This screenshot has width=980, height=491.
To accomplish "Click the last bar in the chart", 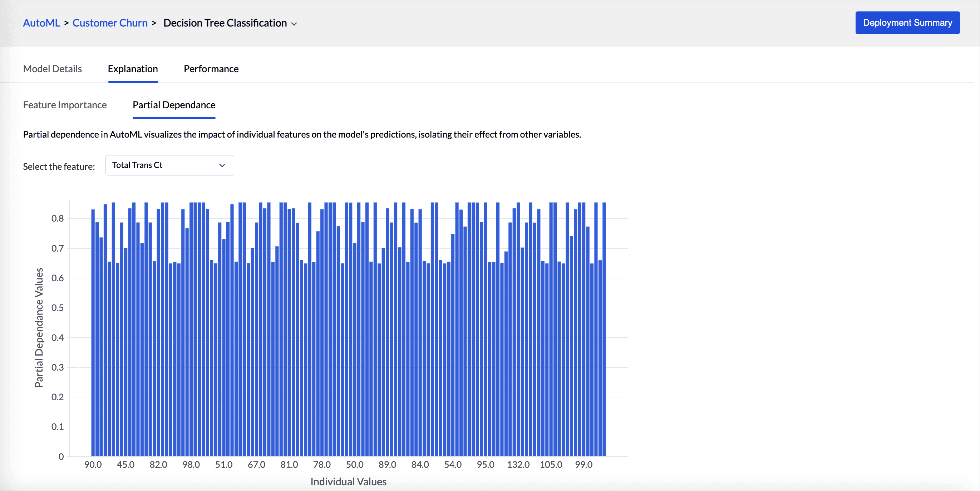I will (x=604, y=329).
